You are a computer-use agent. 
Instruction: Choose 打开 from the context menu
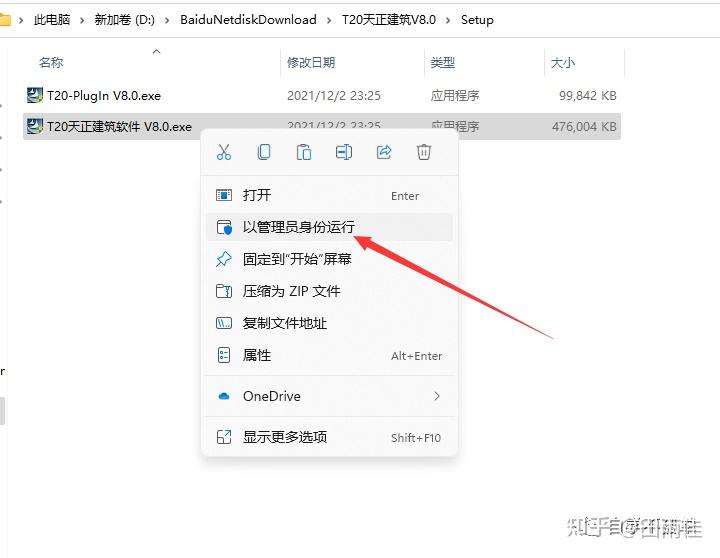[329, 195]
